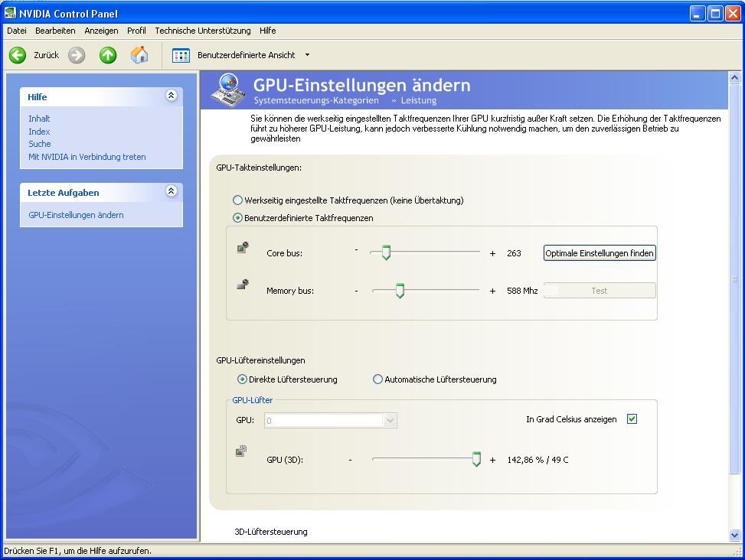Click the 263 core bus value
The height and width of the screenshot is (560, 745).
click(514, 253)
